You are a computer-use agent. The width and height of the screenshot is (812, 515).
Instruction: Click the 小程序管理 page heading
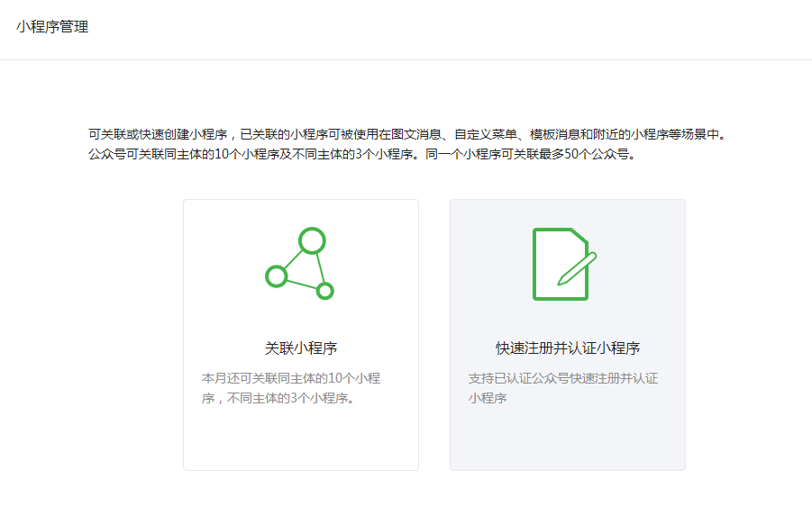click(x=52, y=27)
